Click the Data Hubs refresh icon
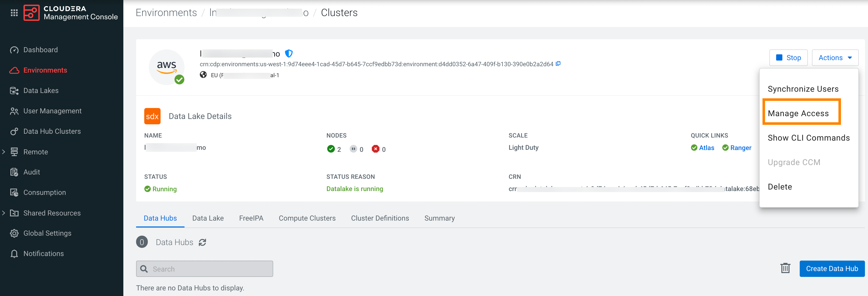Image resolution: width=868 pixels, height=296 pixels. click(202, 243)
